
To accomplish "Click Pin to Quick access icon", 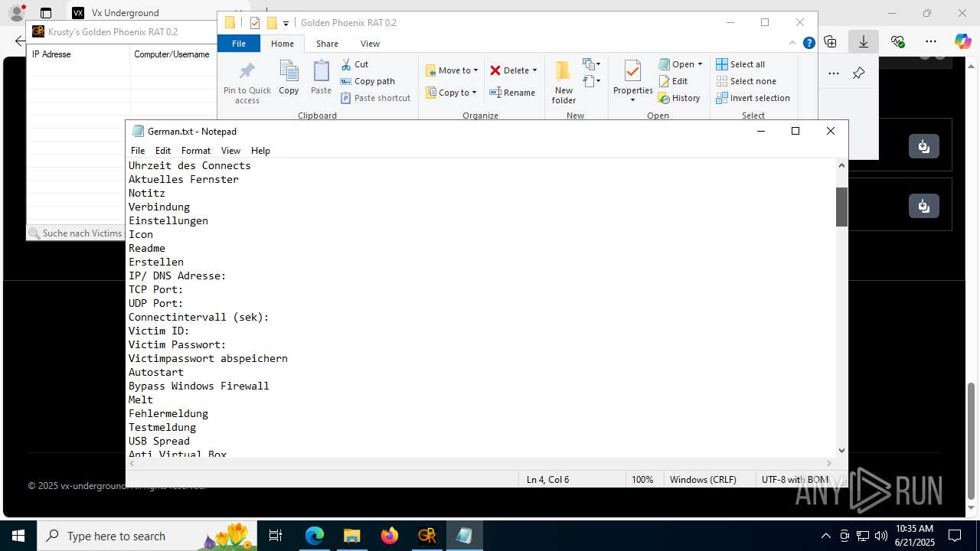I will point(247,83).
